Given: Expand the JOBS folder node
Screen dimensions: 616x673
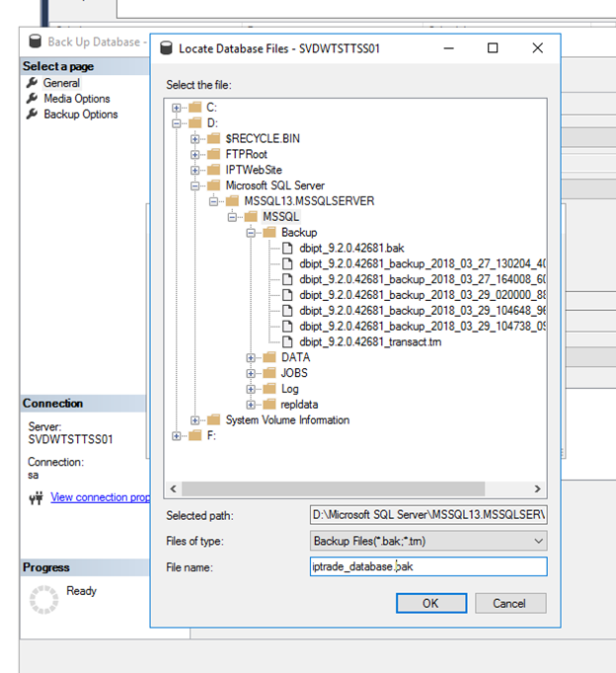Looking at the screenshot, I should coord(251,373).
